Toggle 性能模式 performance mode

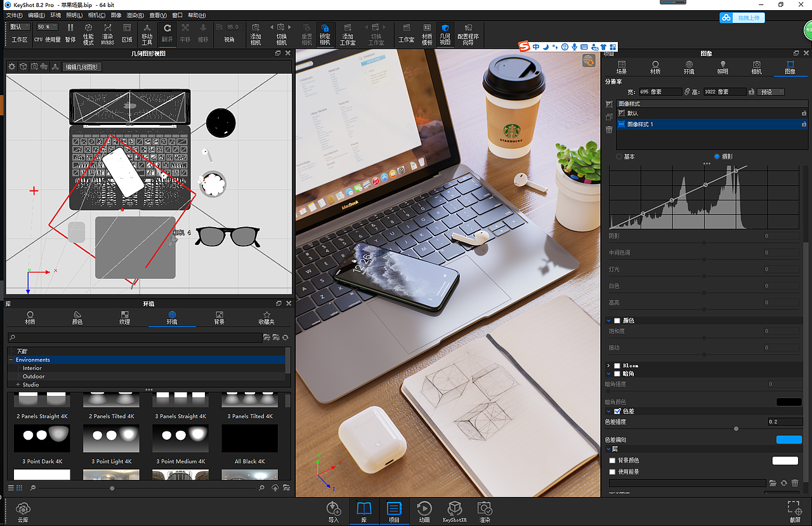pos(88,33)
